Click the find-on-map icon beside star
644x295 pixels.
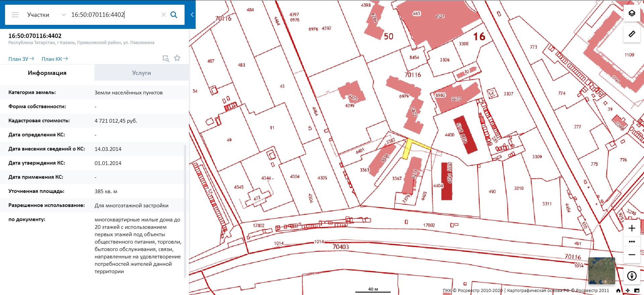tap(166, 58)
